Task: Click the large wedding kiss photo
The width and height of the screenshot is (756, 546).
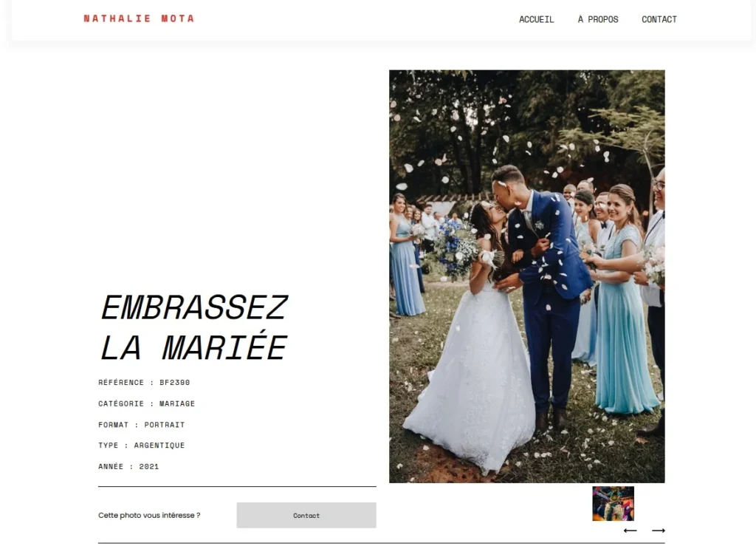Action: tap(527, 276)
